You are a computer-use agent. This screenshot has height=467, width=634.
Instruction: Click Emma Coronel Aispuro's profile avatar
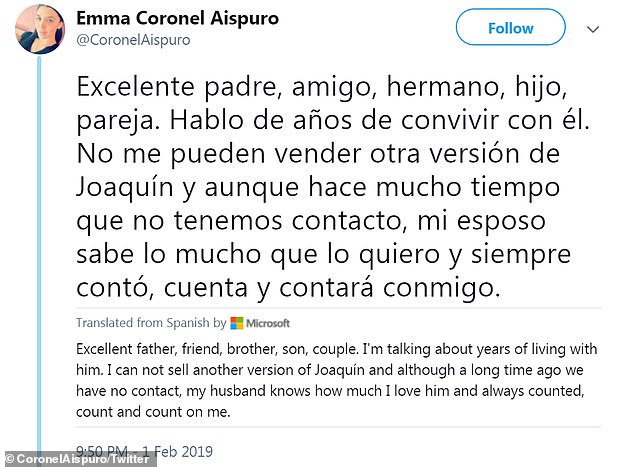[36, 29]
